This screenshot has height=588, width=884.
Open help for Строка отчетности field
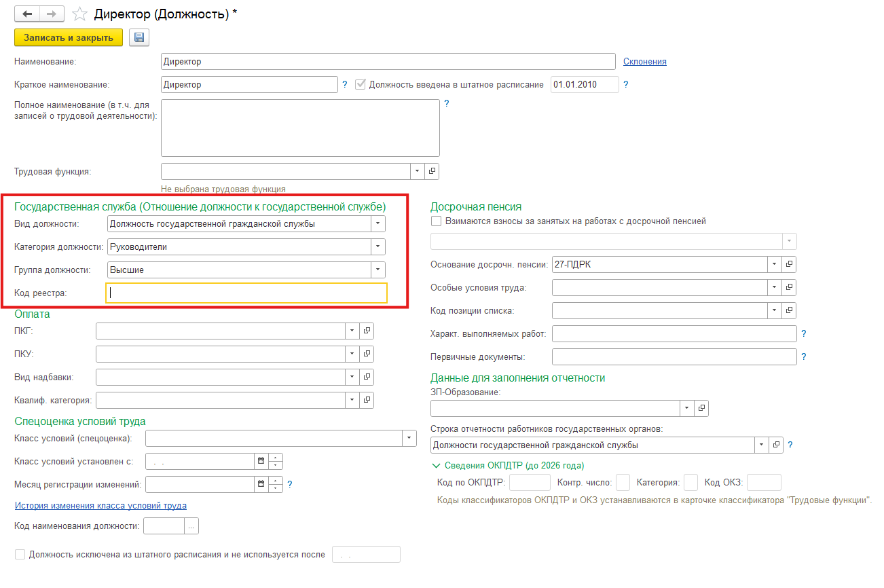click(790, 445)
